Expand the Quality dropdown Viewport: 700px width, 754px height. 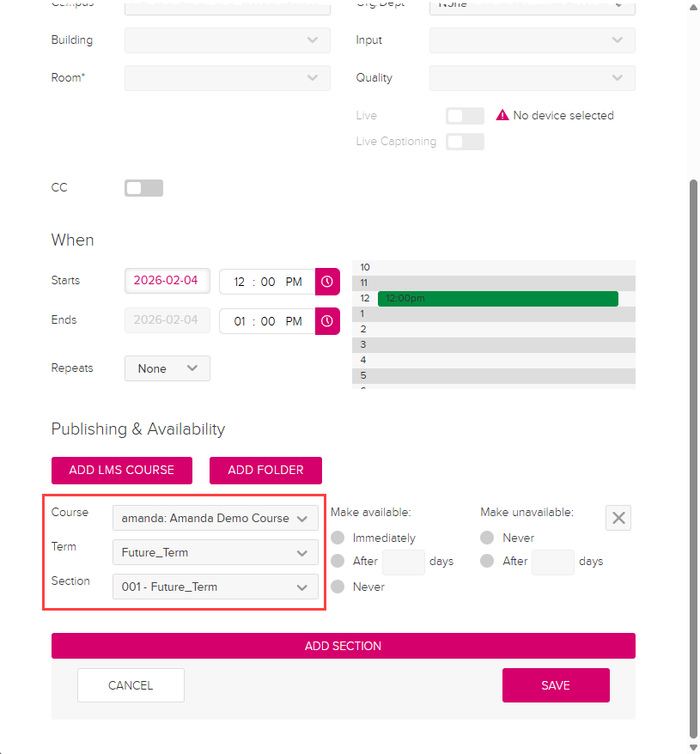(532, 77)
